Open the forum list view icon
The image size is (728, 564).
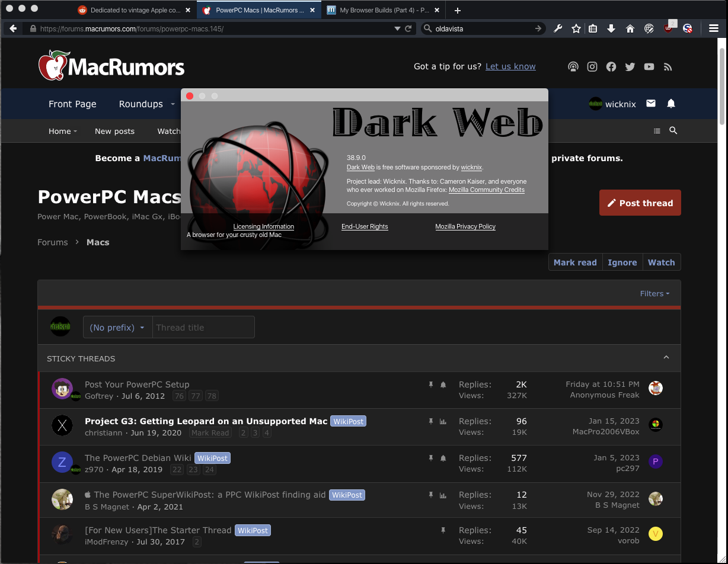657,131
